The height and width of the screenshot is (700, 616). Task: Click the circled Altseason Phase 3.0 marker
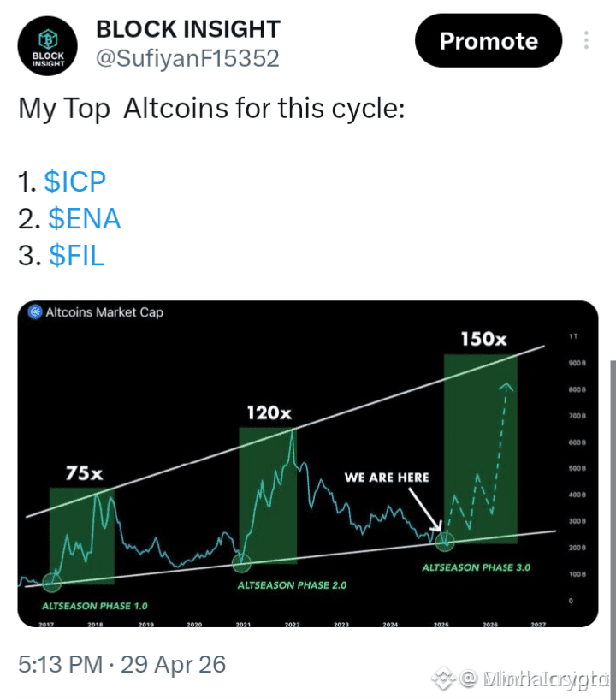coord(445,542)
